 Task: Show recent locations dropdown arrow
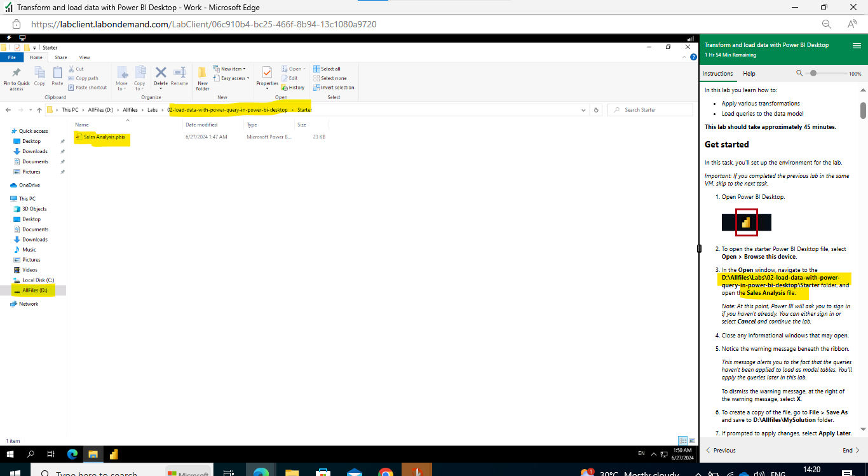(x=31, y=110)
